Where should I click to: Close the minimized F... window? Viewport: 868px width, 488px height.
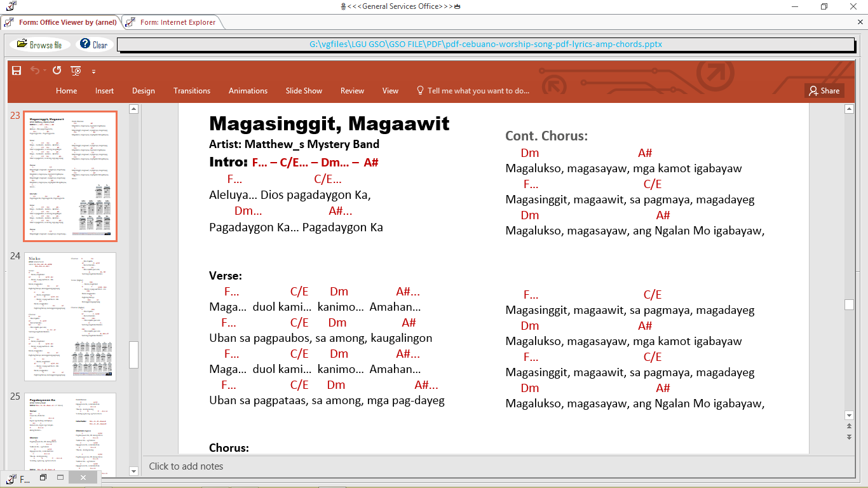click(x=83, y=477)
